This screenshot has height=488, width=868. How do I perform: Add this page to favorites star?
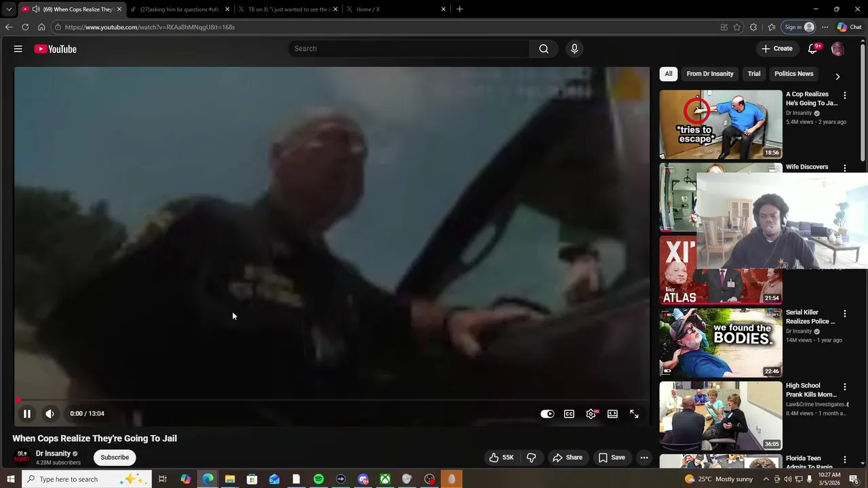click(737, 27)
